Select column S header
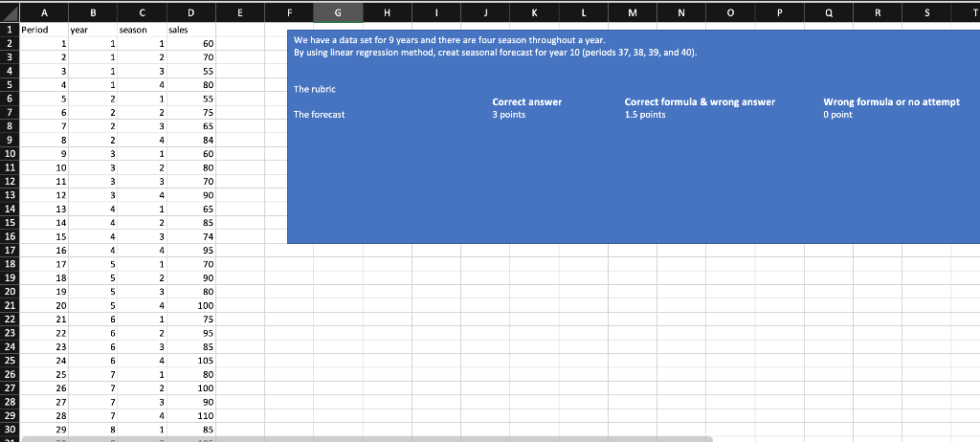 click(x=926, y=12)
